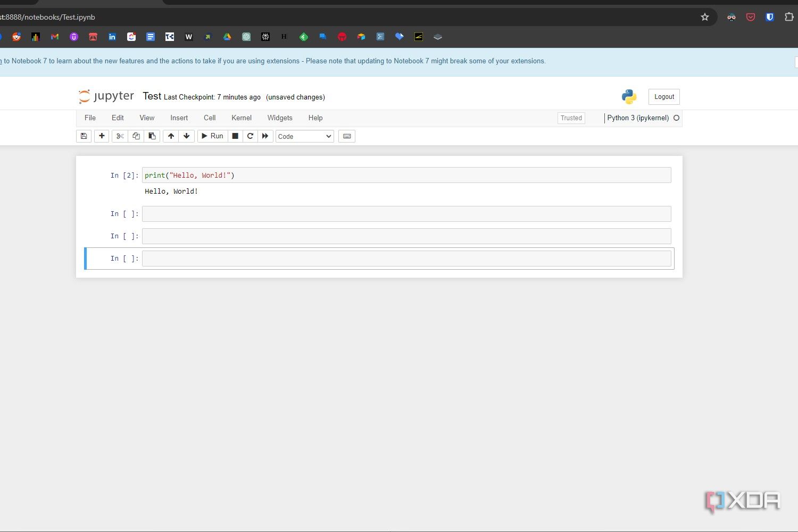This screenshot has height=532, width=798.
Task: Open the black W bookmark
Action: 189,37
